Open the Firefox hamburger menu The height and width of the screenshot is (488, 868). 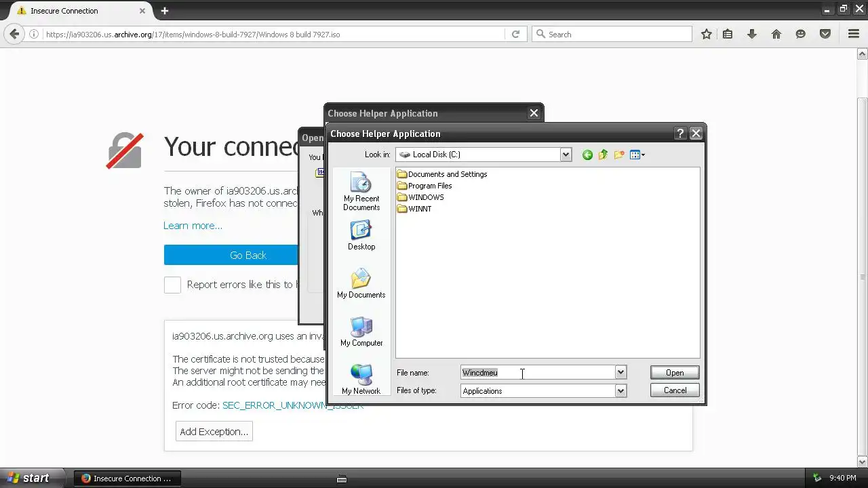point(854,34)
